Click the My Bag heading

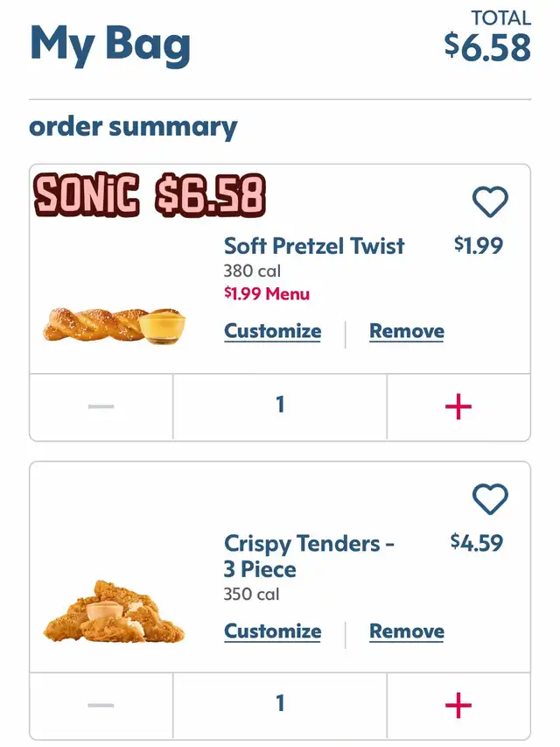[110, 44]
